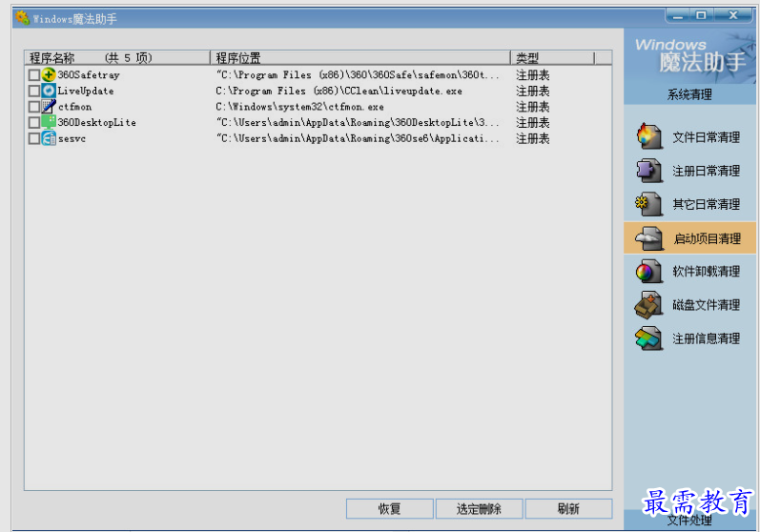Viewport: 760px width, 532px height.
Task: Click 注册表 type cell of 360Safetray row
Action: [533, 75]
